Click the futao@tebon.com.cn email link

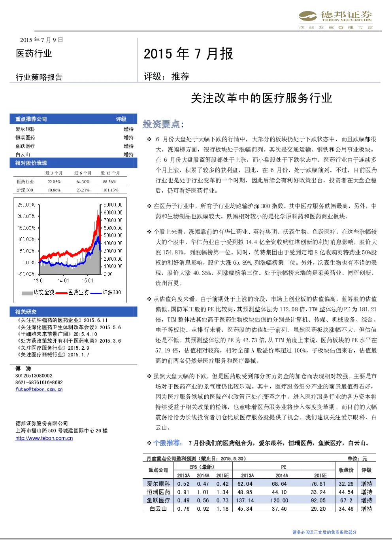[39, 389]
